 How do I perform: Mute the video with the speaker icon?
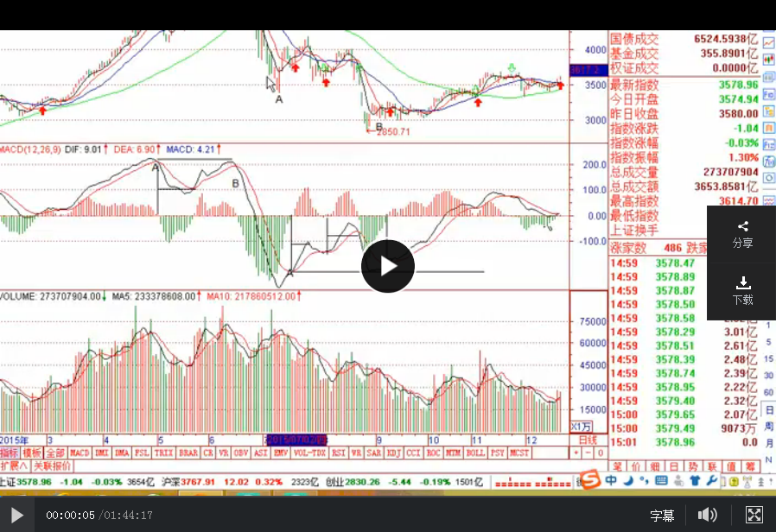click(x=707, y=516)
